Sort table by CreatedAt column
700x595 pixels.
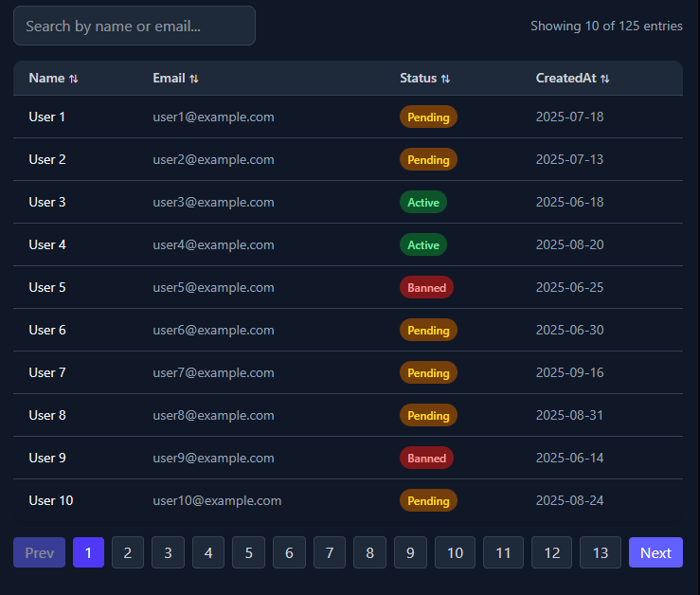click(572, 79)
